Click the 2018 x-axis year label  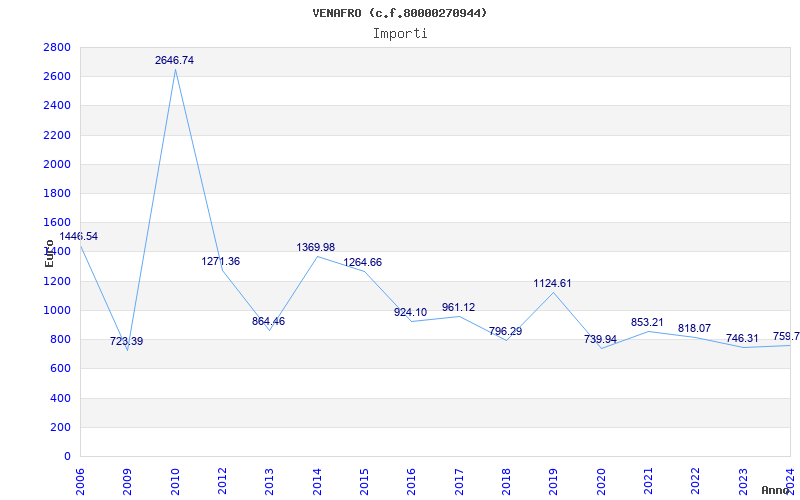[x=507, y=481]
